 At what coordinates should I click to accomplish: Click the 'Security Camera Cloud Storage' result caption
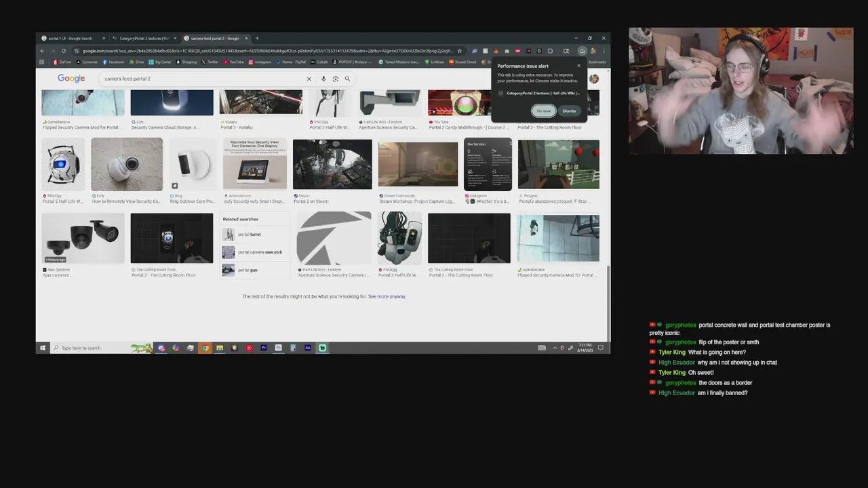(165, 127)
